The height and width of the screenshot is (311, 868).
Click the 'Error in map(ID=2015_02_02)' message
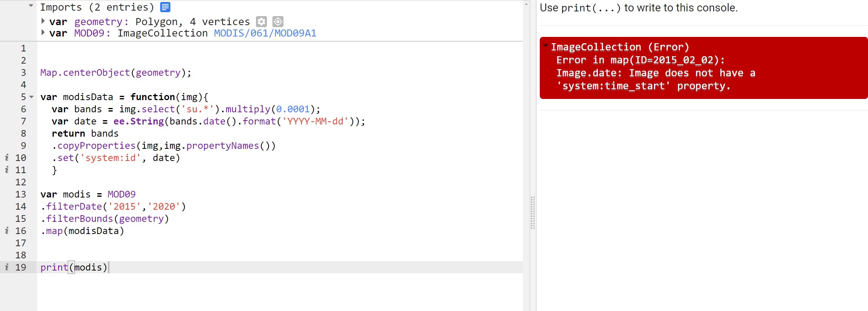pos(640,60)
